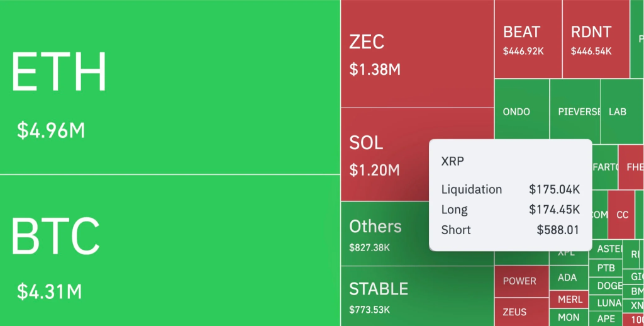Click the SOL liquidation block
644x326 pixels.
[384, 154]
